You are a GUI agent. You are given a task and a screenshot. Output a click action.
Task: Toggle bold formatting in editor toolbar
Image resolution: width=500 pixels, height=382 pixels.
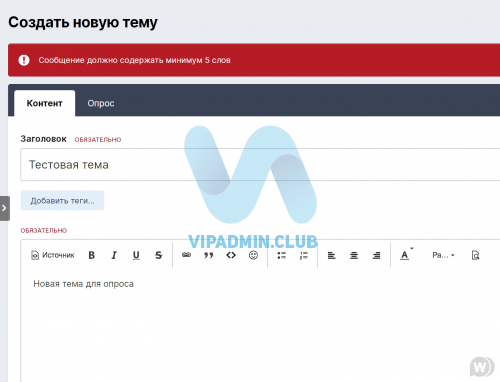click(x=92, y=255)
